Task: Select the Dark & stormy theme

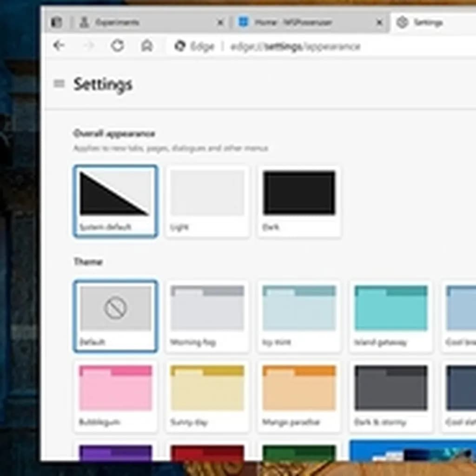Action: (390, 396)
